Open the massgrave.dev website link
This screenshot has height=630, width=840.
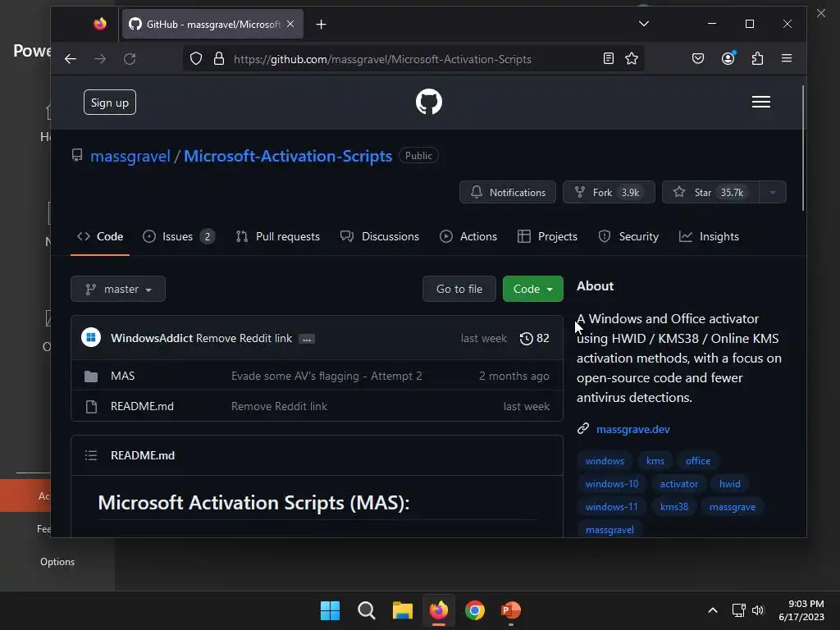tap(632, 429)
